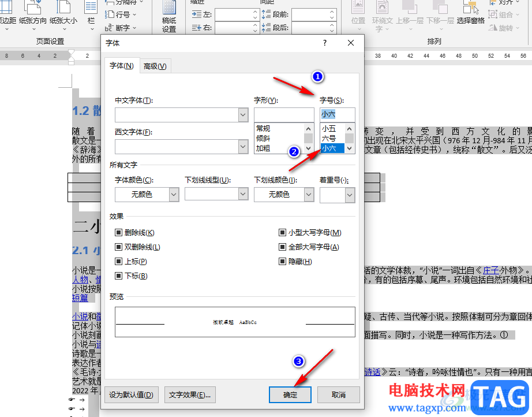Viewport: 532px width, 417px height.
Task: Click the Rotate (旋转) icon
Action: pyautogui.click(x=504, y=28)
